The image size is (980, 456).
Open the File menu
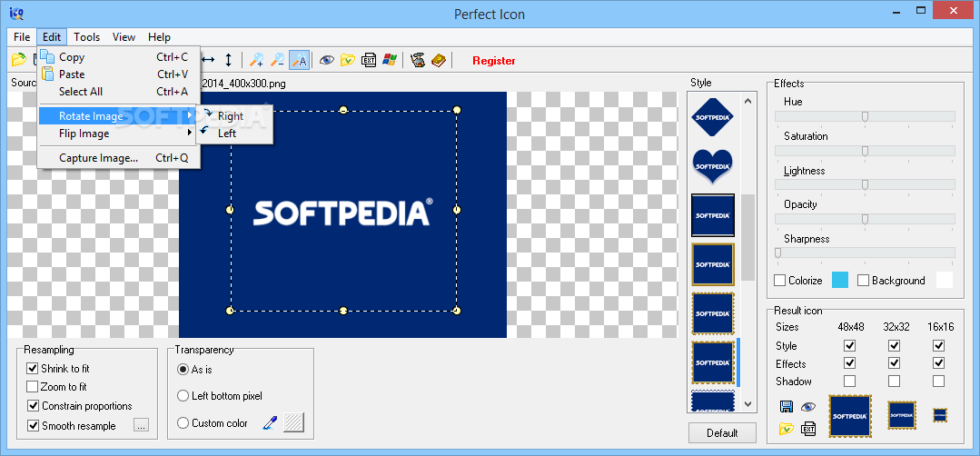tap(22, 37)
